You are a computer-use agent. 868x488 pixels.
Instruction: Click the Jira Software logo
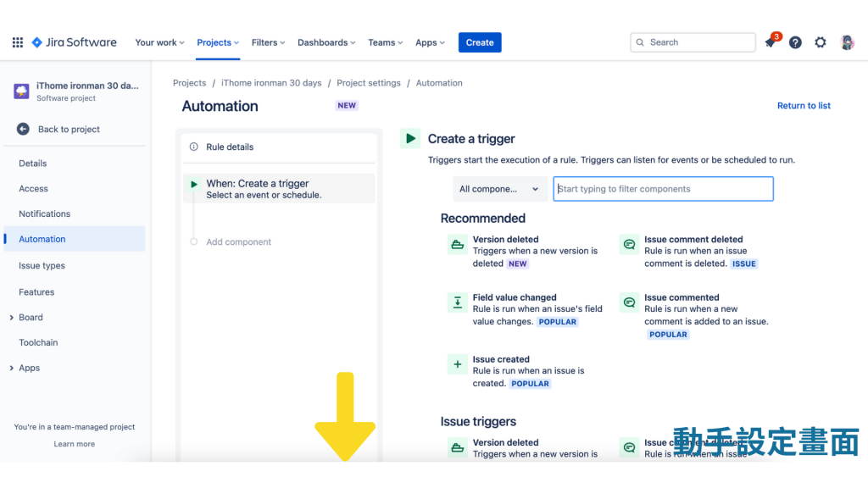(75, 42)
